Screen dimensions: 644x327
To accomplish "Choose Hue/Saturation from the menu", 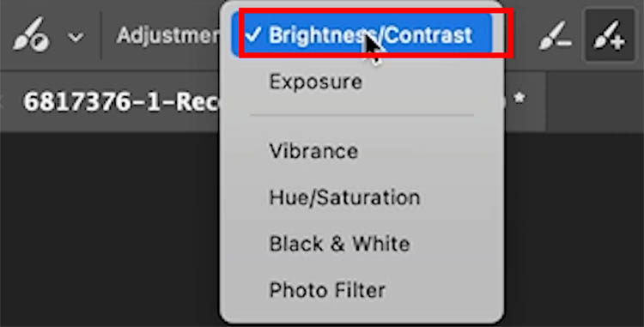I will tap(344, 197).
